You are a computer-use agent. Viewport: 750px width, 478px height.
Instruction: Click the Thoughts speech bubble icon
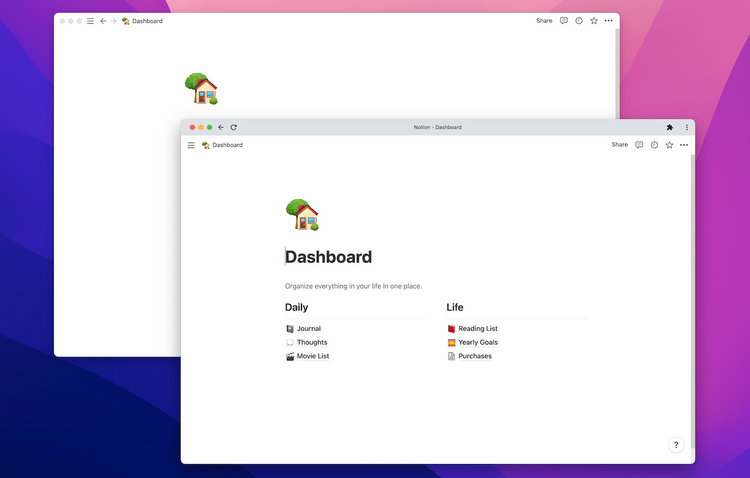pyautogui.click(x=290, y=343)
